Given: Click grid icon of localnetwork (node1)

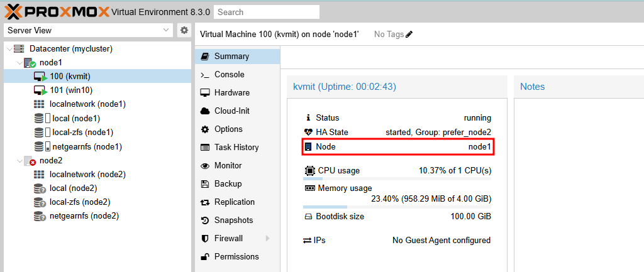Looking at the screenshot, I should (x=39, y=104).
